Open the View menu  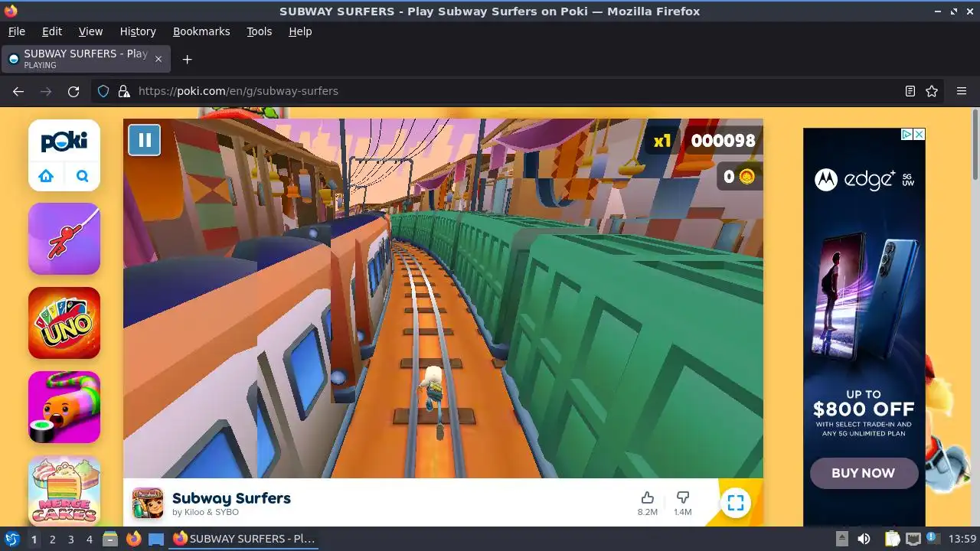pos(90,31)
